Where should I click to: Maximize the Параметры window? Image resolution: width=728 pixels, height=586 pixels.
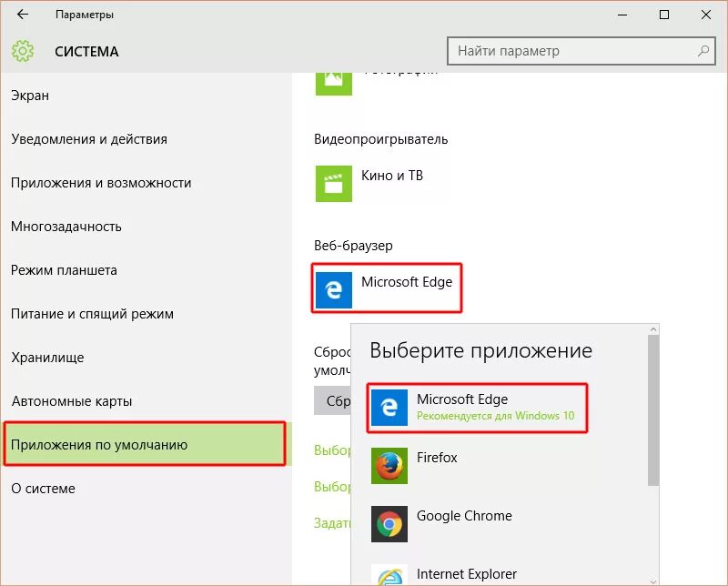664,15
